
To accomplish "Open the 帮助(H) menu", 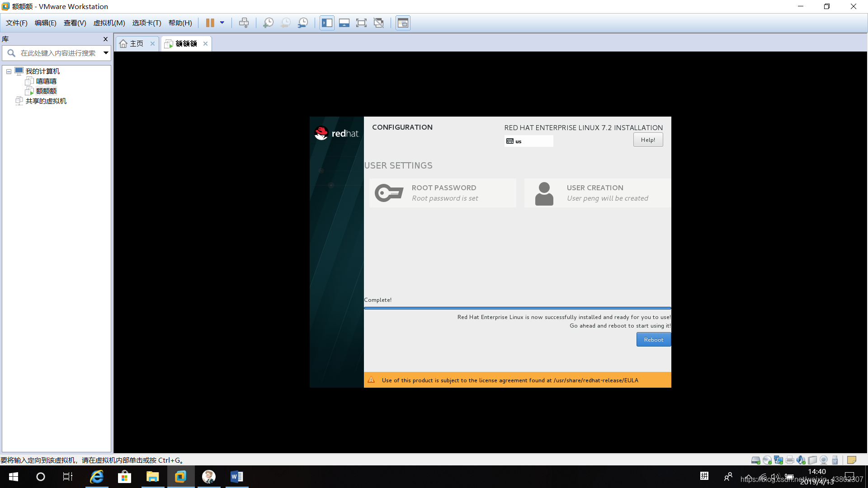I will pos(180,23).
